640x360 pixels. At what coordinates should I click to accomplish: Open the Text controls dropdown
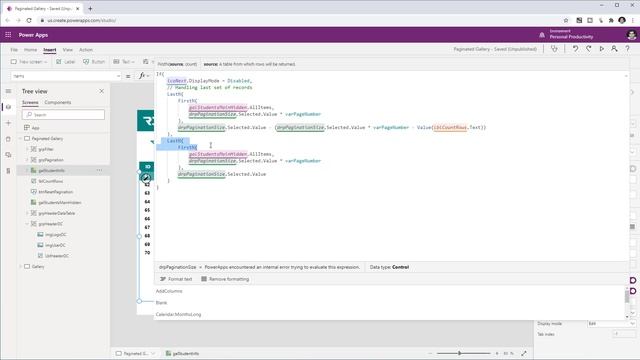pyautogui.click(x=124, y=62)
